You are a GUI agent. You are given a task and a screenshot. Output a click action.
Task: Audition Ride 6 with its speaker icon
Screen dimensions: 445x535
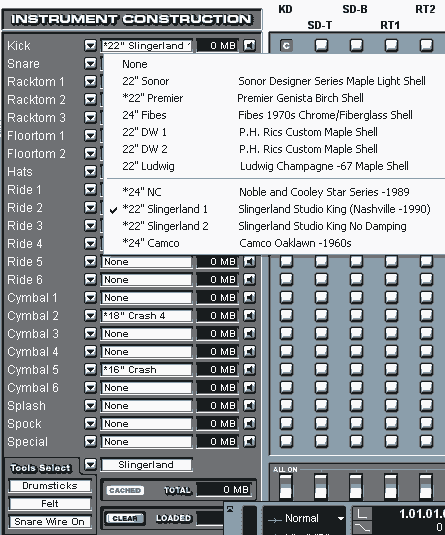coord(249,280)
